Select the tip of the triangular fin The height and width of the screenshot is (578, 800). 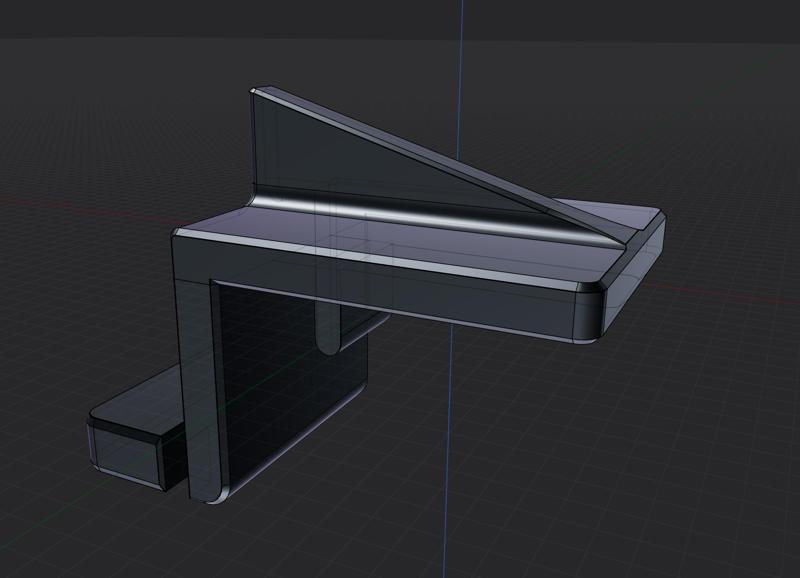tap(255, 90)
